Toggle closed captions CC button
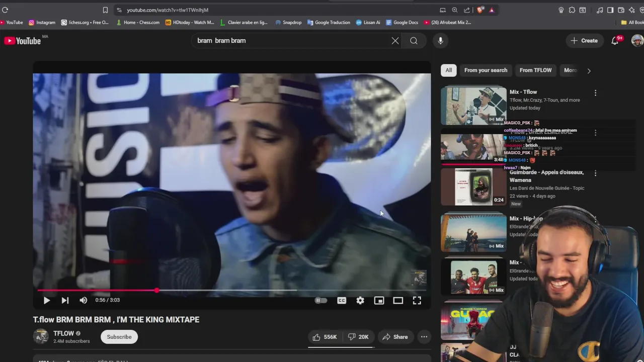 [x=342, y=300]
